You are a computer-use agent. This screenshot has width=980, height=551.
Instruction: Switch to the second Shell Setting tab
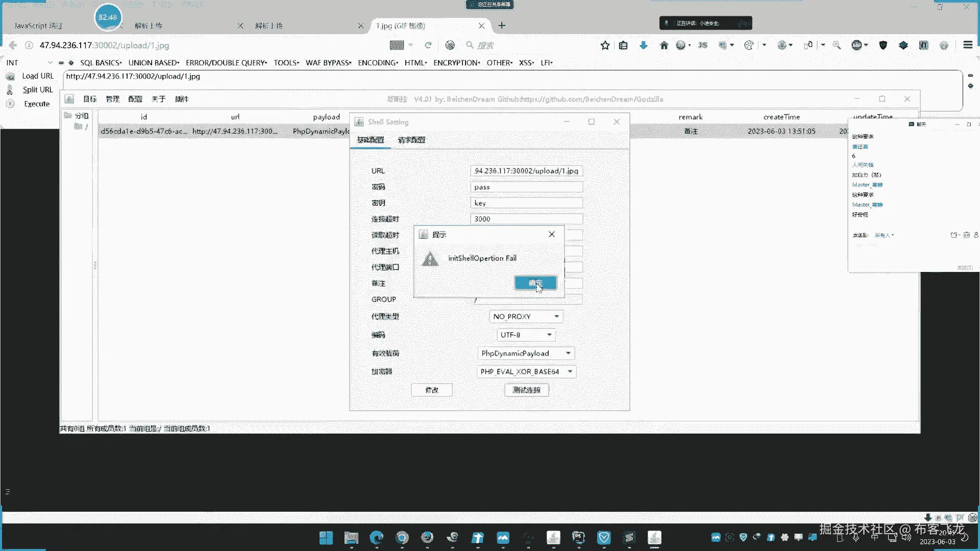411,140
